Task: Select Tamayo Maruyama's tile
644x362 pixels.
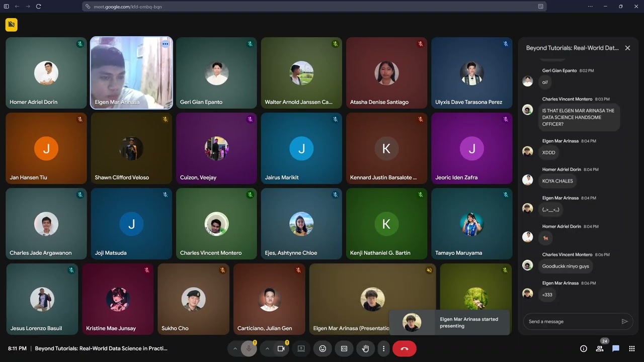Action: tap(471, 224)
